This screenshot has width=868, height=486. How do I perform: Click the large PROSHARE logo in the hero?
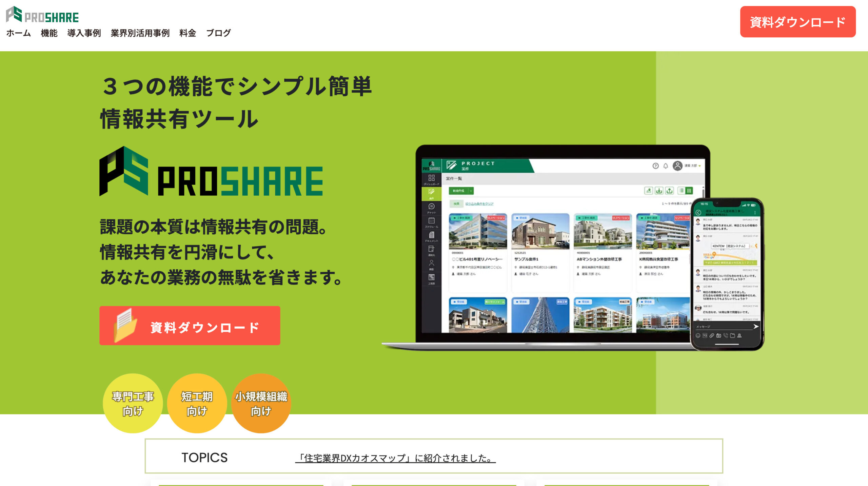[x=211, y=171]
